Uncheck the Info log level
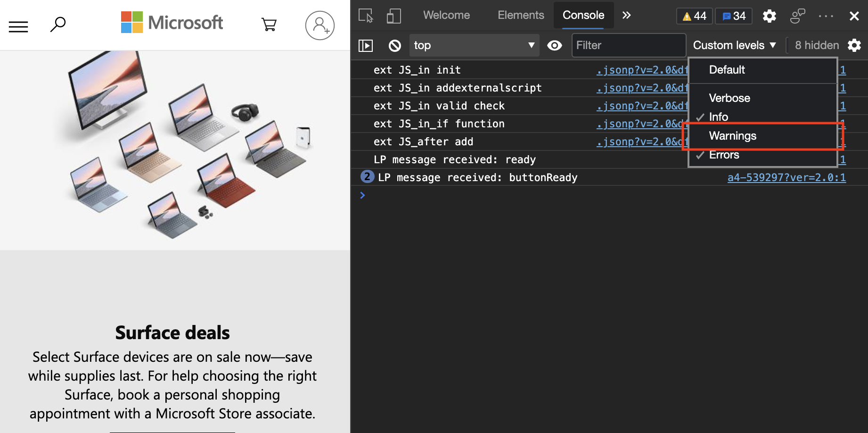 (718, 117)
